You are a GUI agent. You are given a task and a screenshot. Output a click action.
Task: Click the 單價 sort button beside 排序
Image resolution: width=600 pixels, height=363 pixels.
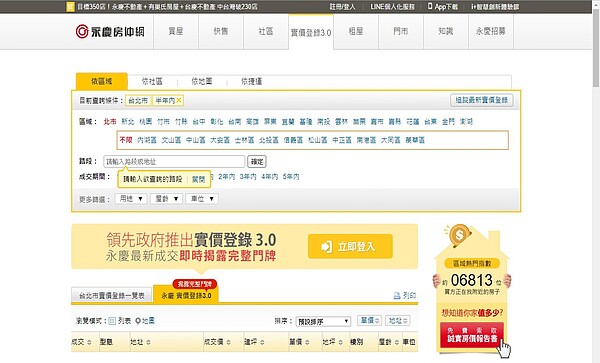[x=369, y=320]
